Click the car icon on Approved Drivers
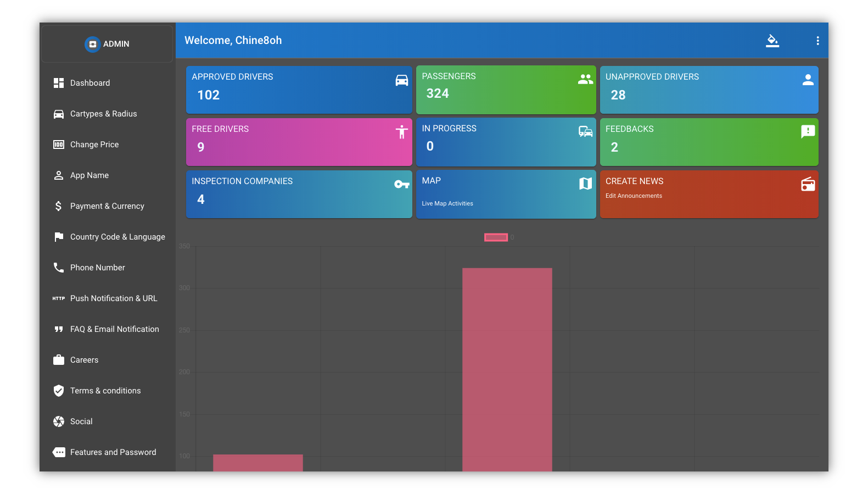The image size is (868, 494). (x=402, y=80)
